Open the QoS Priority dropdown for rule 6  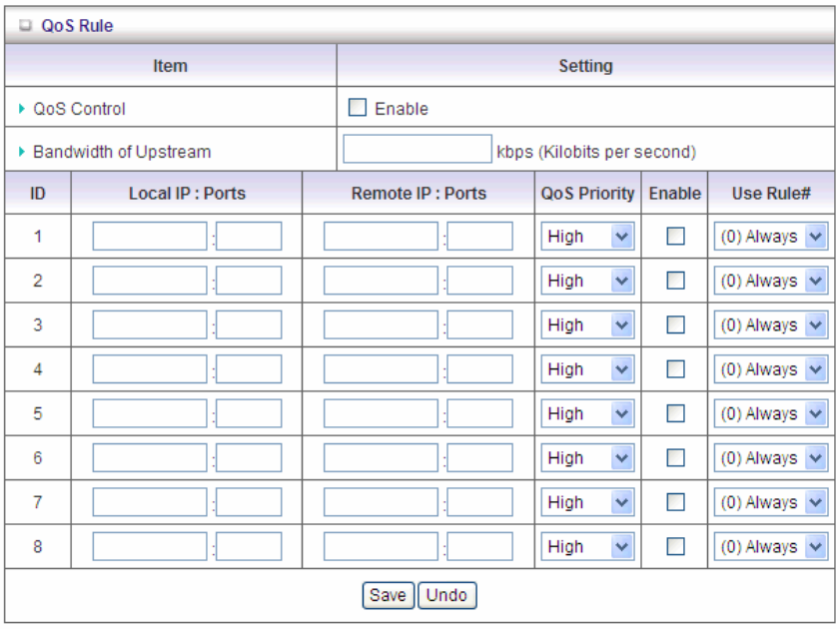587,458
